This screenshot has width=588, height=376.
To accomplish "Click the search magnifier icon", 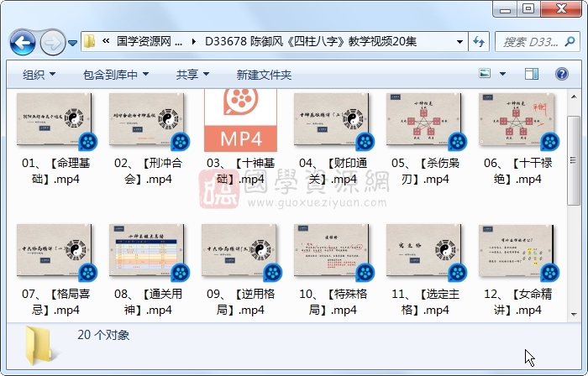I will (570, 41).
